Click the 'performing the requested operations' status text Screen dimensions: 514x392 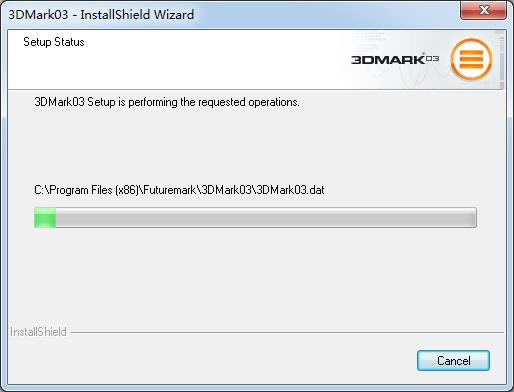coord(214,102)
